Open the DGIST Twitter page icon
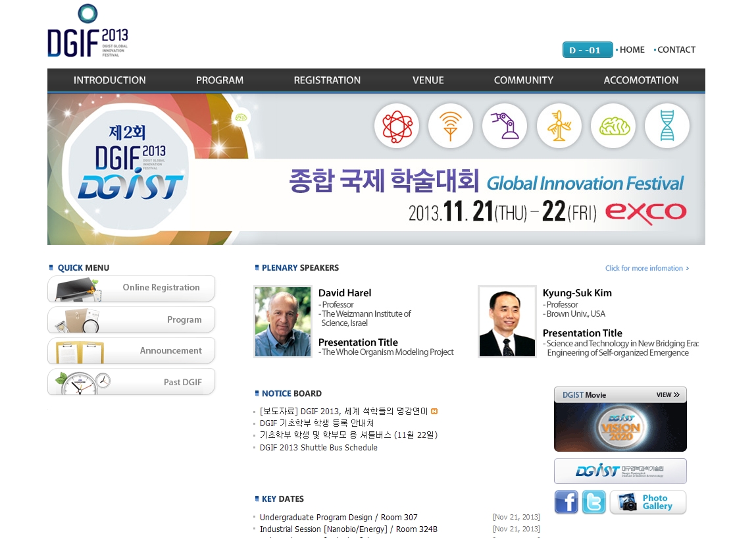 pyautogui.click(x=594, y=502)
